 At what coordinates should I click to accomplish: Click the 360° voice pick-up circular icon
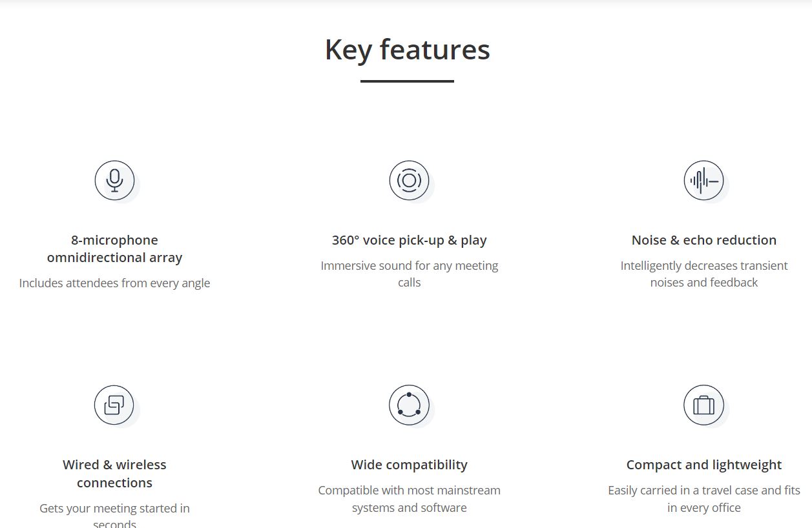[x=410, y=181]
